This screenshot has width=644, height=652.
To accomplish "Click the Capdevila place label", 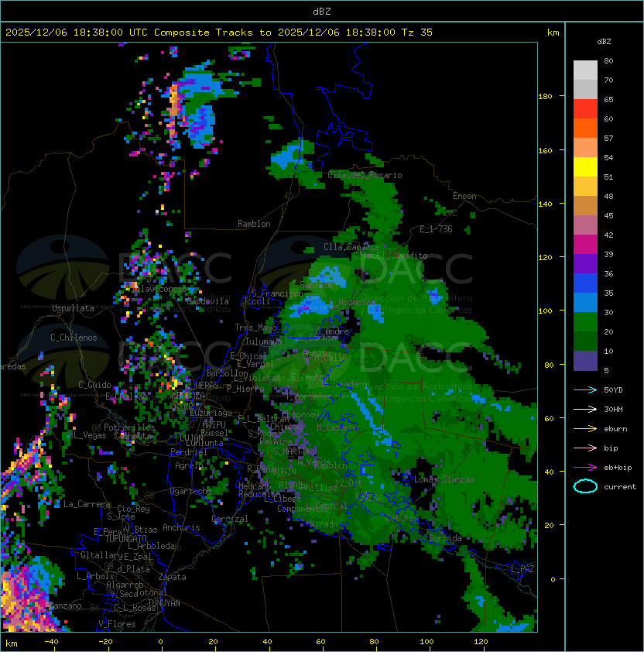I will tap(207, 301).
